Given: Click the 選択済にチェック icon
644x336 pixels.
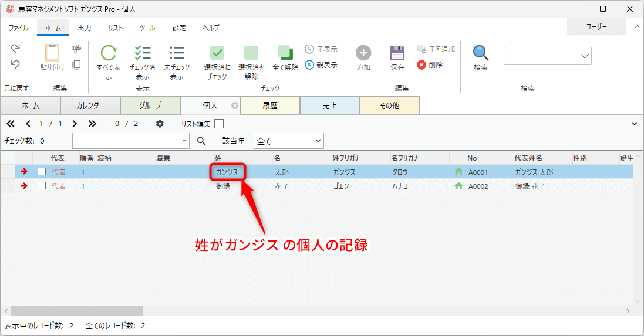Looking at the screenshot, I should pos(217,53).
